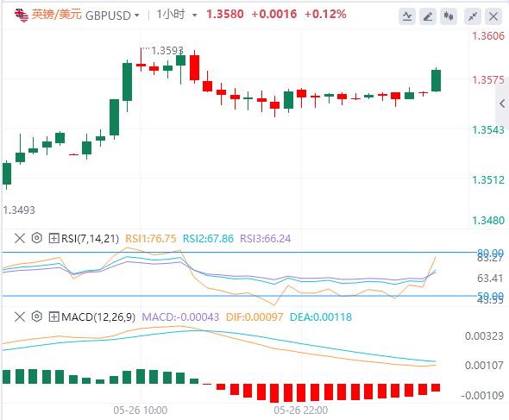Select the latest green candlestick
The width and height of the screenshot is (509, 420).
click(x=436, y=80)
